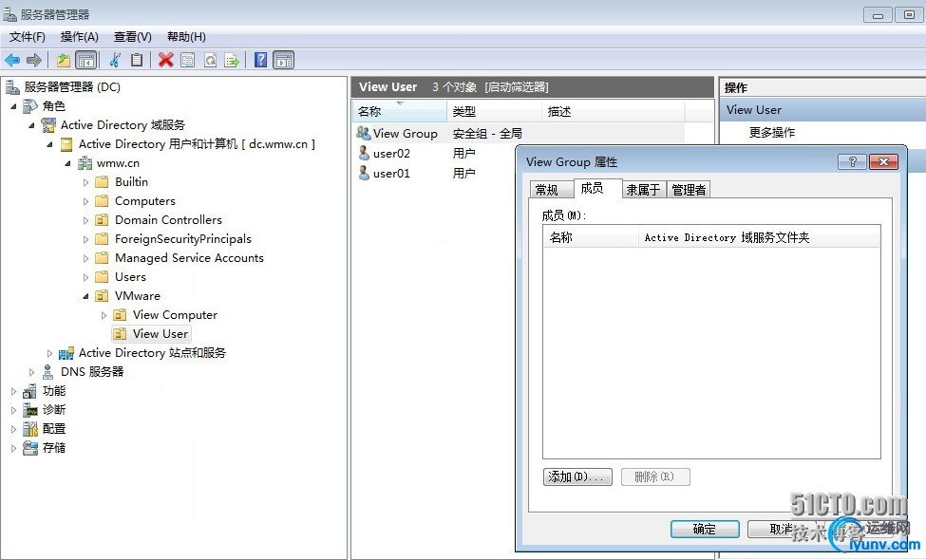Collapse the VMware folder
Image resolution: width=926 pixels, height=560 pixels.
pos(85,296)
